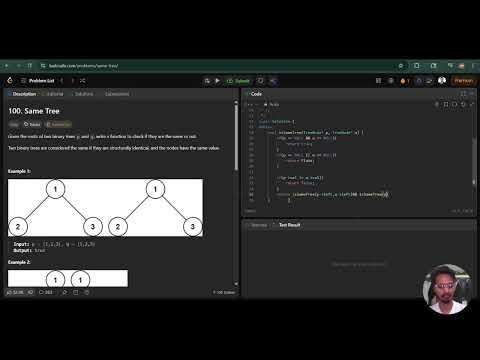This screenshot has width=480, height=360.
Task: Switch to the Editorial tab
Action: 53,94
